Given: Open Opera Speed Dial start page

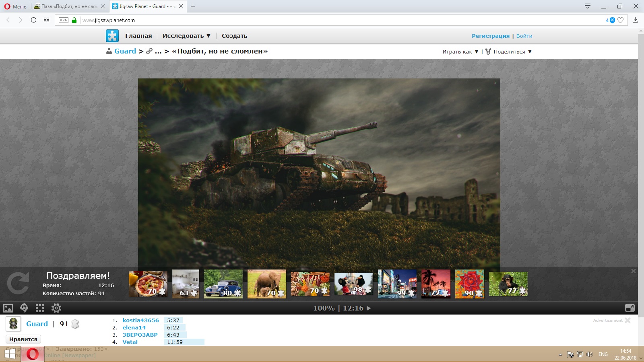Looking at the screenshot, I should pos(46,20).
